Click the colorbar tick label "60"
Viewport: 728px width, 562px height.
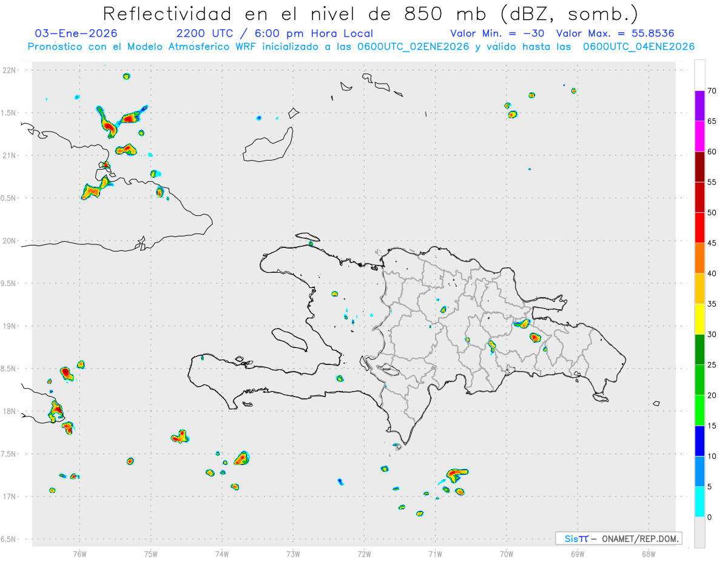click(712, 152)
